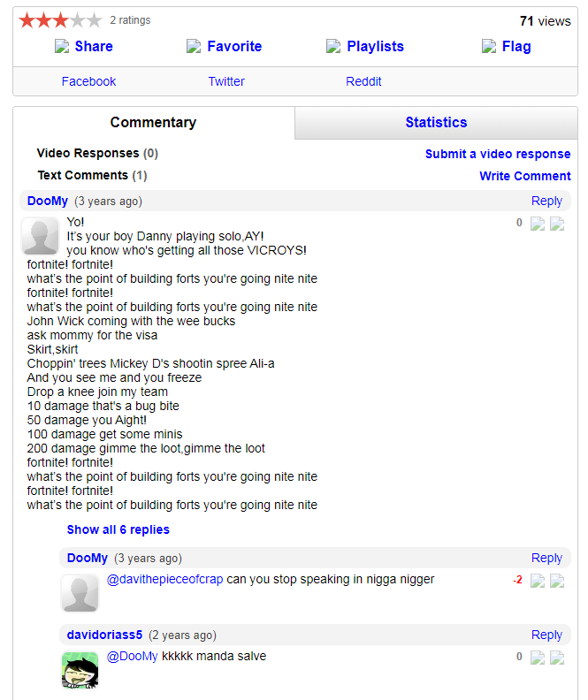Click the @davithepieceofcrap mention link
Image resolution: width=588 pixels, height=700 pixels.
pos(165,580)
